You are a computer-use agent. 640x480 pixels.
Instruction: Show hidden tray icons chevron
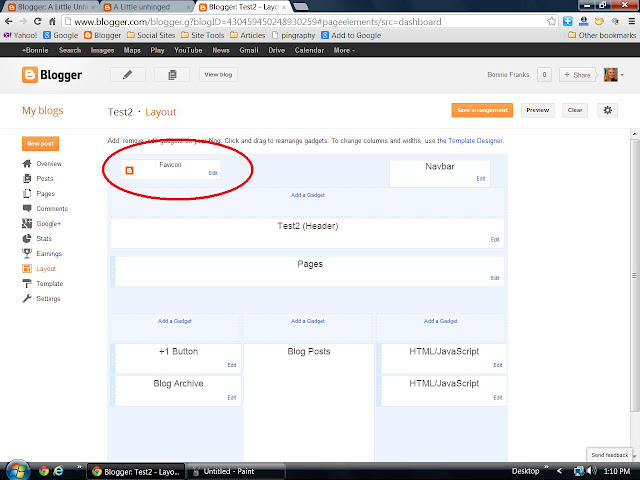pos(560,471)
